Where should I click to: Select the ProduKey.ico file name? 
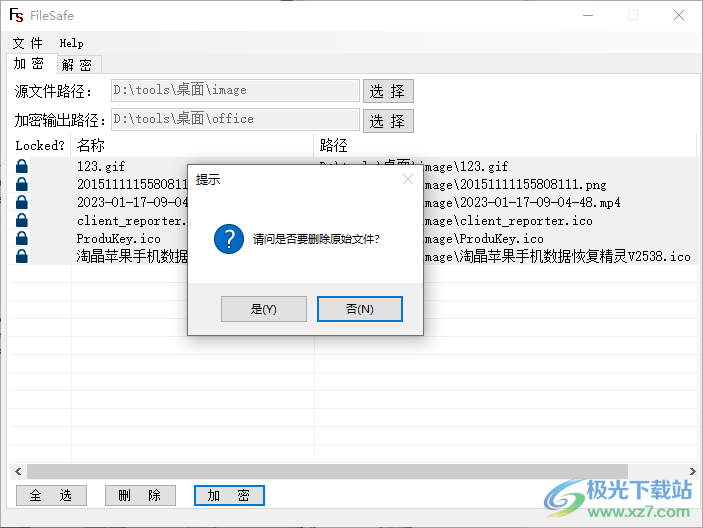tap(119, 238)
